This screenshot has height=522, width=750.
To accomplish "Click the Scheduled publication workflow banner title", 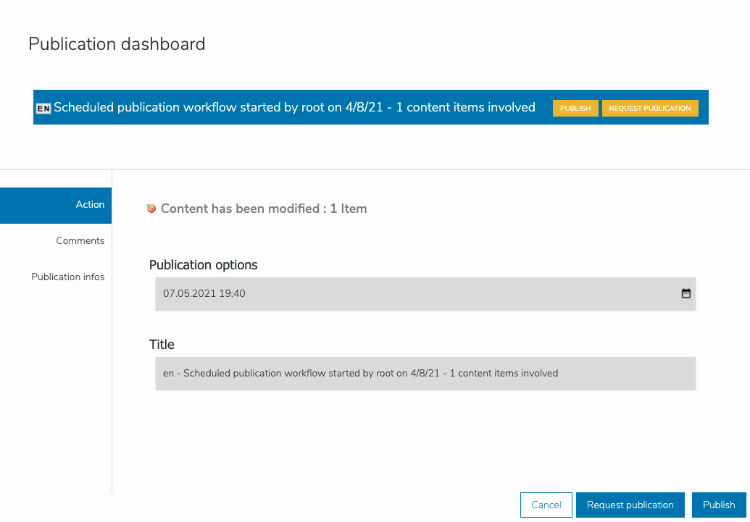I will 294,107.
